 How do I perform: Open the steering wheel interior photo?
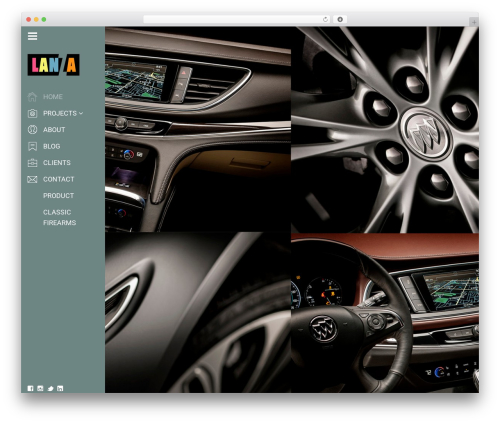tap(385, 313)
